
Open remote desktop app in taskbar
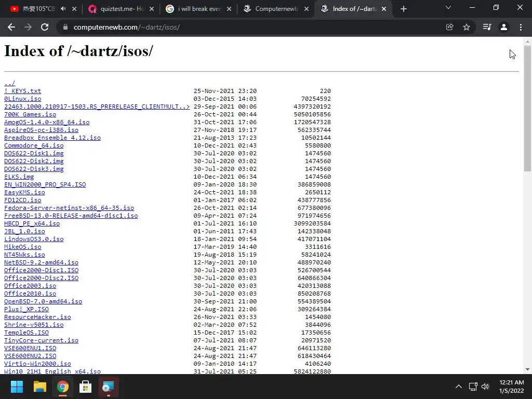(108, 387)
